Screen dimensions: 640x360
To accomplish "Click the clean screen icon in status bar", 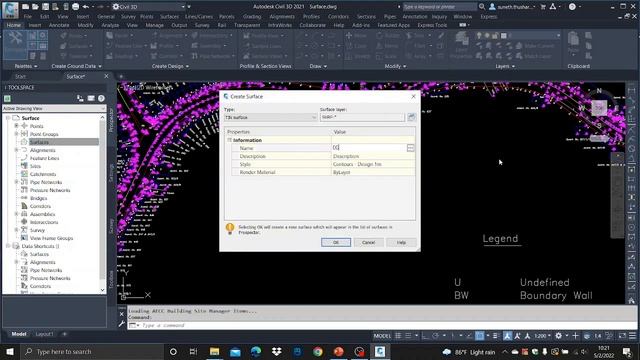I will pyautogui.click(x=622, y=336).
